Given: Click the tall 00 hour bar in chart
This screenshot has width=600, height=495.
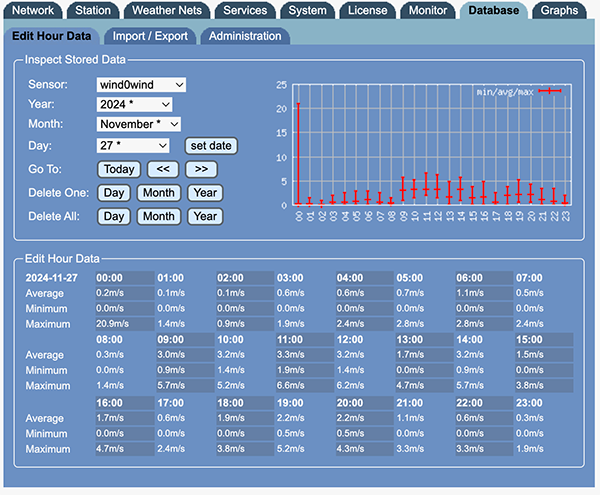Looking at the screenshot, I should (298, 153).
